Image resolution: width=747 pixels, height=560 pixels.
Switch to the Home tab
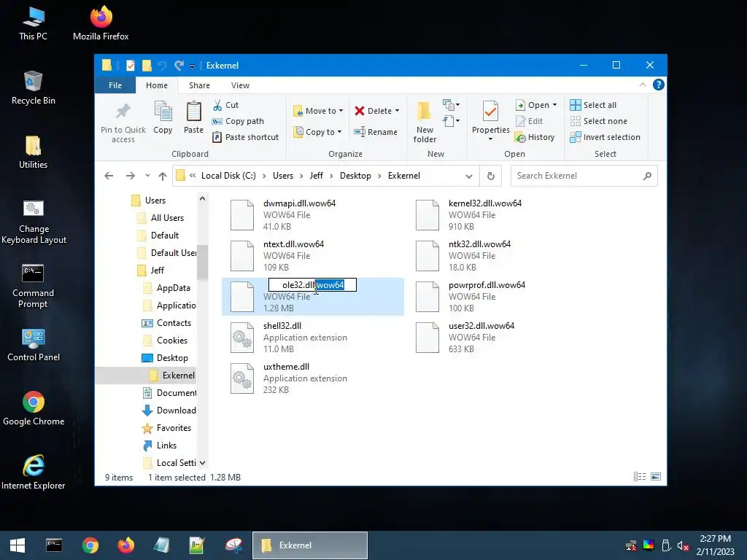[x=157, y=85]
